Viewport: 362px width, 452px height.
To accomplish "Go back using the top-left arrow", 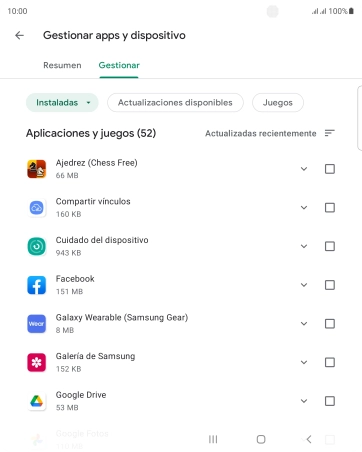I will (20, 35).
